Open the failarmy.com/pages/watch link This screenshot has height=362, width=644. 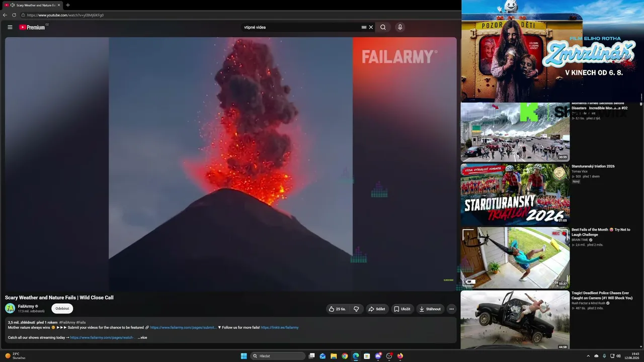click(x=102, y=337)
